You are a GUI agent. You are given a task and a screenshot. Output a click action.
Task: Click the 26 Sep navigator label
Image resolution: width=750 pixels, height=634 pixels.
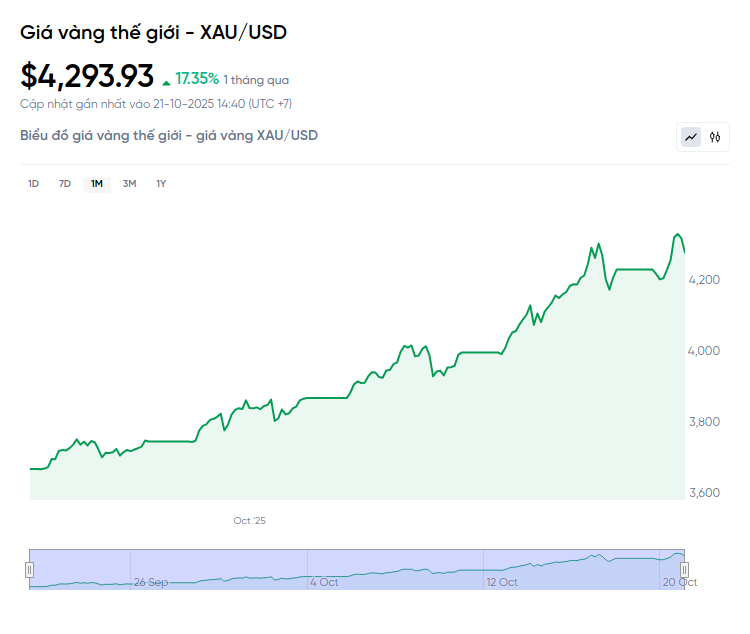pos(151,581)
